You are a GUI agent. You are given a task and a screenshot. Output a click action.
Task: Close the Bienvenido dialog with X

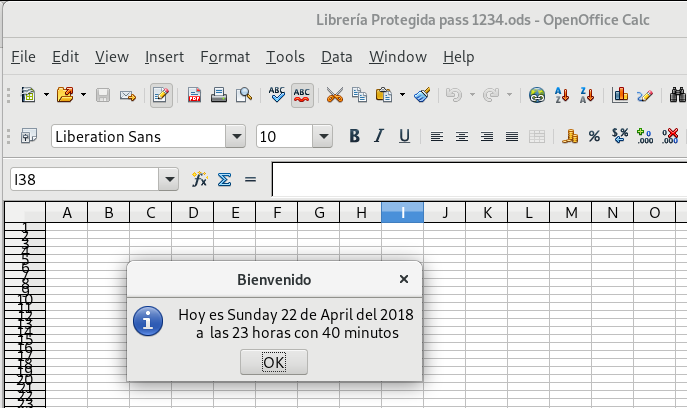click(404, 280)
